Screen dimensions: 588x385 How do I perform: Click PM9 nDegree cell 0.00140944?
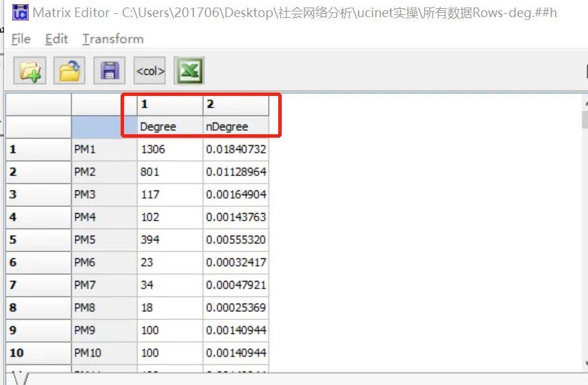point(236,330)
